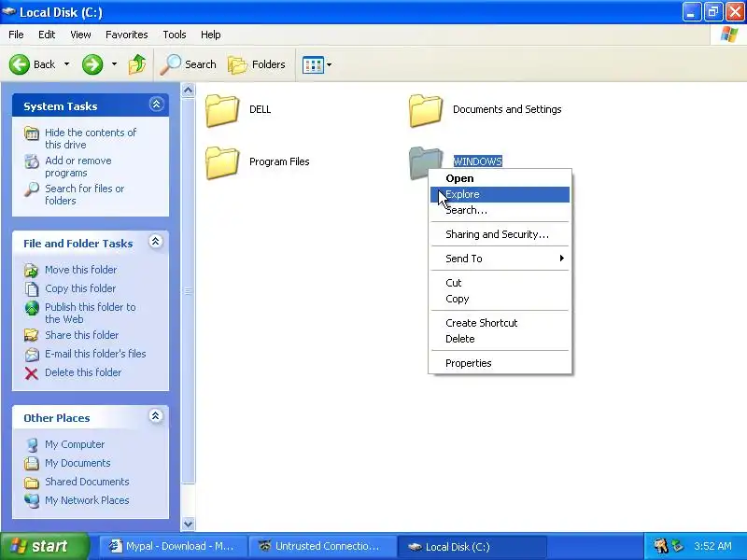Open Shared Documents in Other Places
The width and height of the screenshot is (747, 560).
87,482
